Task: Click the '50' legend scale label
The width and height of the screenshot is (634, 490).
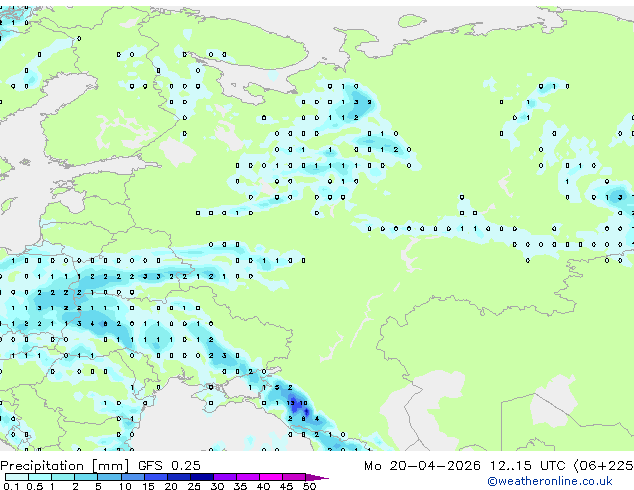Action: 309,486
